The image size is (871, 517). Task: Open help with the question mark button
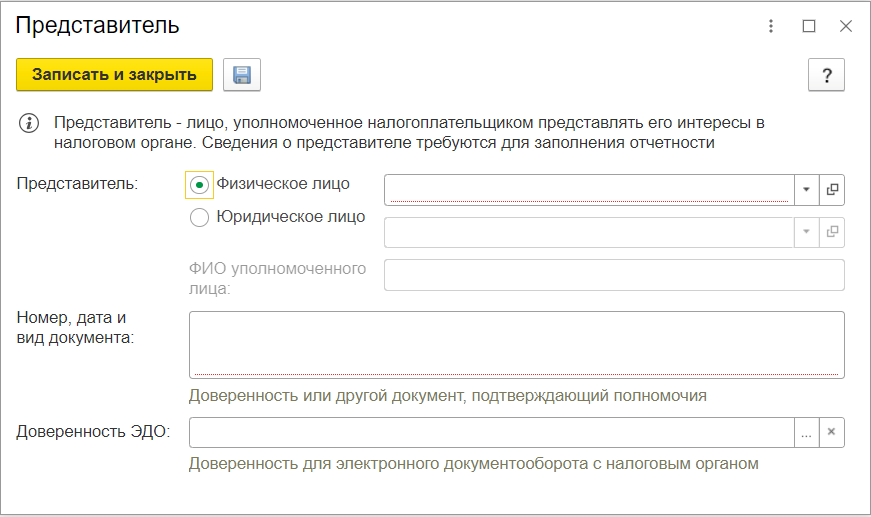(826, 75)
